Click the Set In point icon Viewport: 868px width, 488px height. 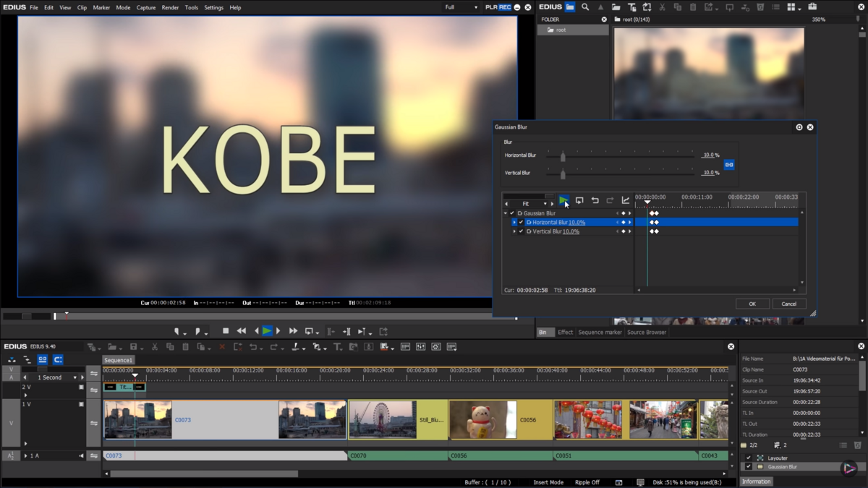click(x=177, y=331)
